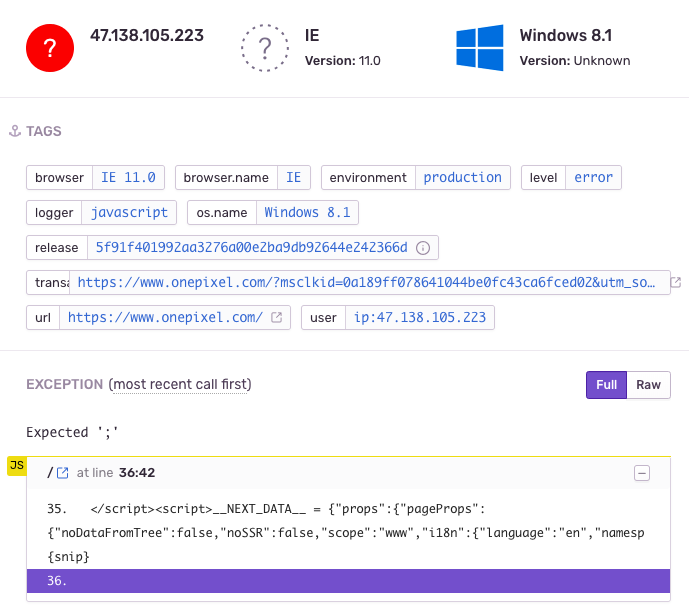Viewport: 689px width, 609px height.
Task: Click the 'browser' tag key
Action: (59, 178)
